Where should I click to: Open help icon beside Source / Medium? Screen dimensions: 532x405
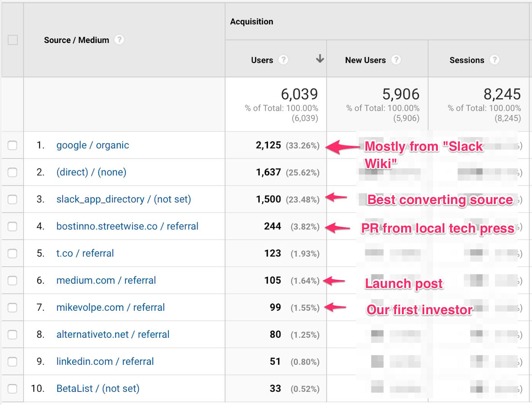point(119,40)
